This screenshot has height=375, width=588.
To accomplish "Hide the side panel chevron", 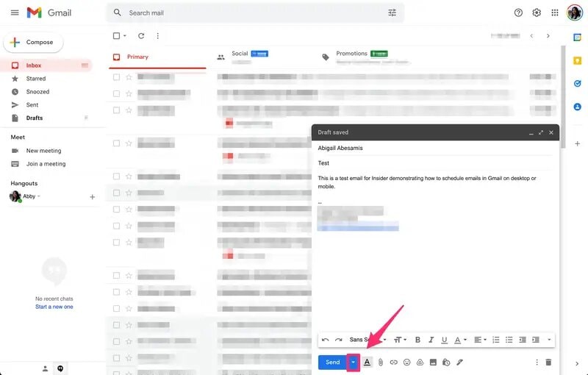I will (577, 363).
